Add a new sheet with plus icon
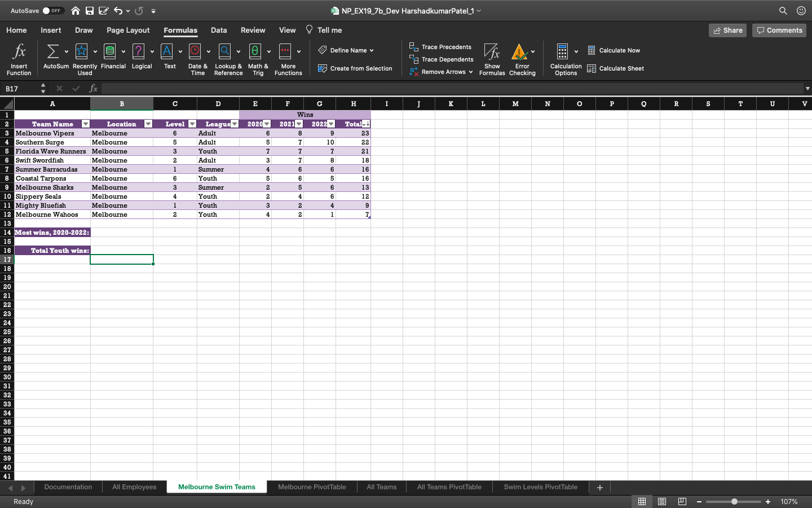Screen dimensions: 812x508 pyautogui.click(x=600, y=487)
